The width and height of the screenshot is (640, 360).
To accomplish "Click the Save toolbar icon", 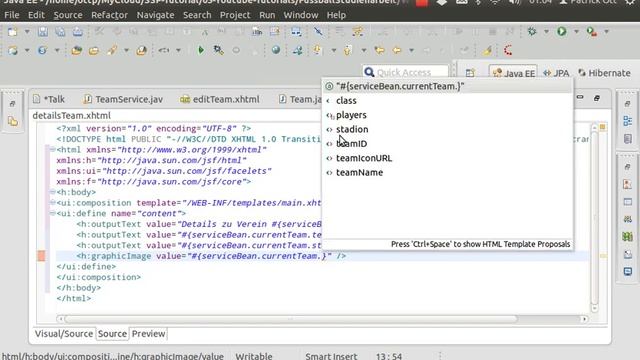I will 43,32.
